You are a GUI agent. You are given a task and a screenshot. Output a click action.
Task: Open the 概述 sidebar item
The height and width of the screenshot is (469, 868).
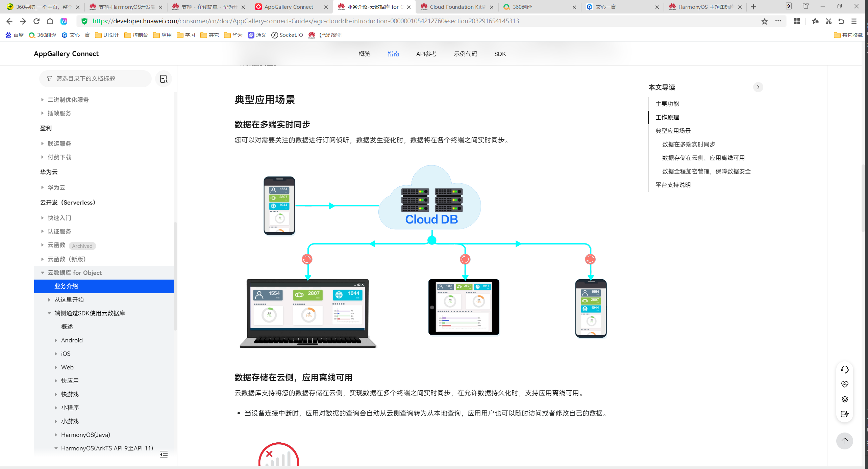click(x=67, y=327)
